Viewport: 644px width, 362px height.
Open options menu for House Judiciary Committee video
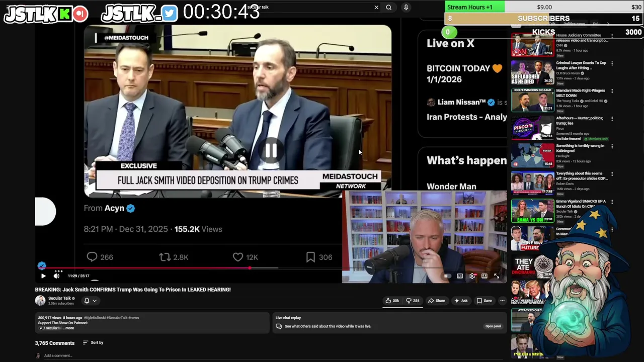(x=612, y=36)
